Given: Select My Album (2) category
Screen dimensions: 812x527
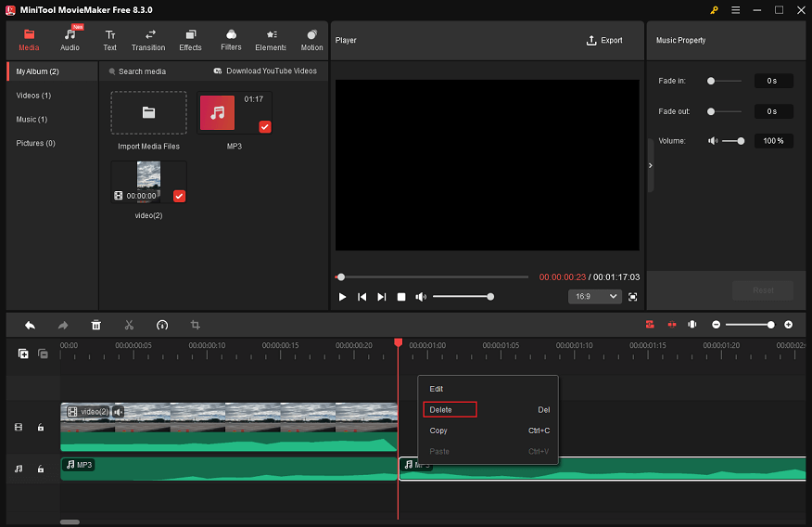Looking at the screenshot, I should (x=52, y=71).
